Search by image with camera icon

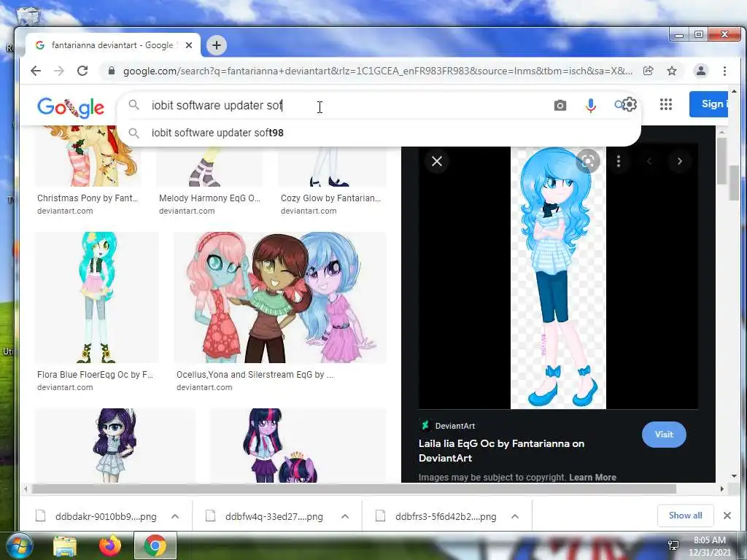tap(560, 105)
